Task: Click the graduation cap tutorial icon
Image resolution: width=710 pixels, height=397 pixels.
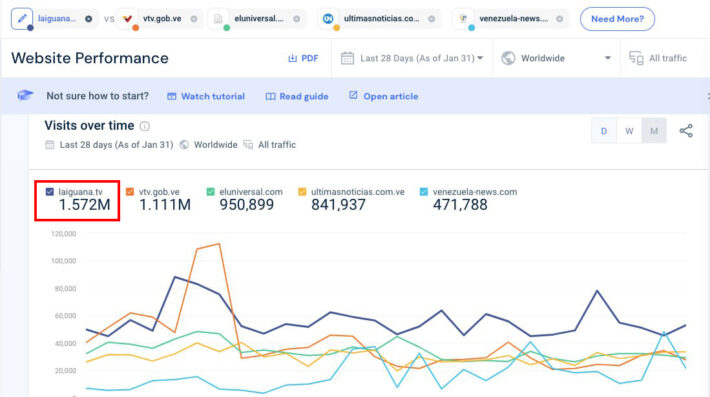Action: [25, 96]
